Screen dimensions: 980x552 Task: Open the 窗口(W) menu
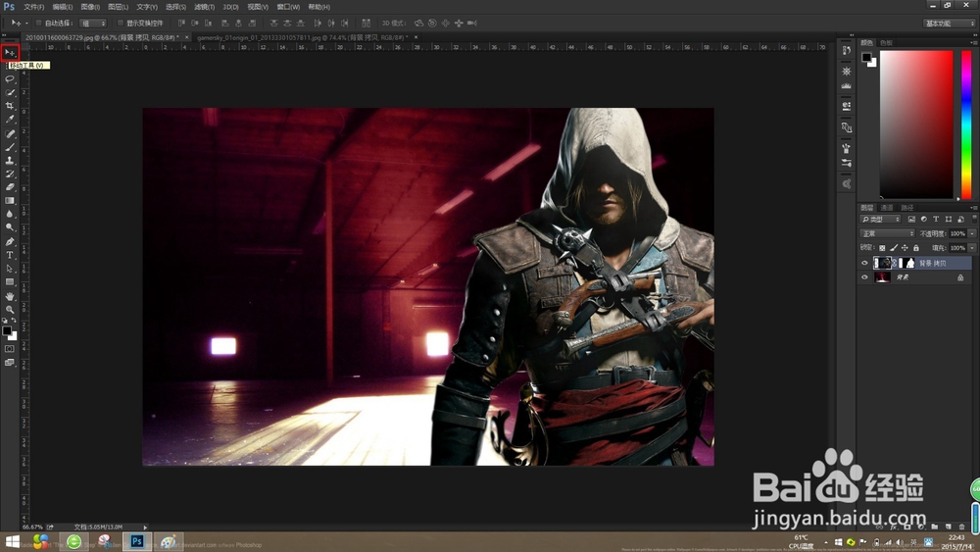pos(287,7)
